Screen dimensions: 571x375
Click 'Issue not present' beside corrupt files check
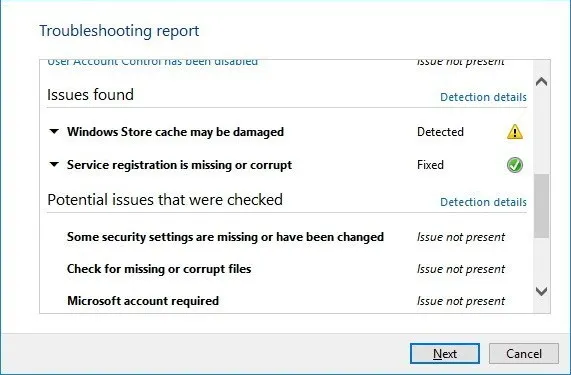coord(461,269)
